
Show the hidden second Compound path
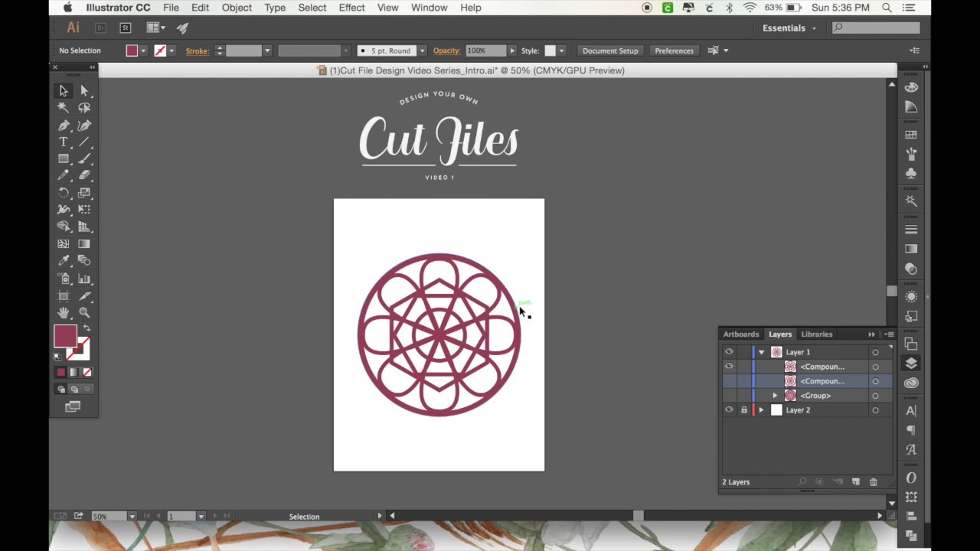tap(729, 381)
